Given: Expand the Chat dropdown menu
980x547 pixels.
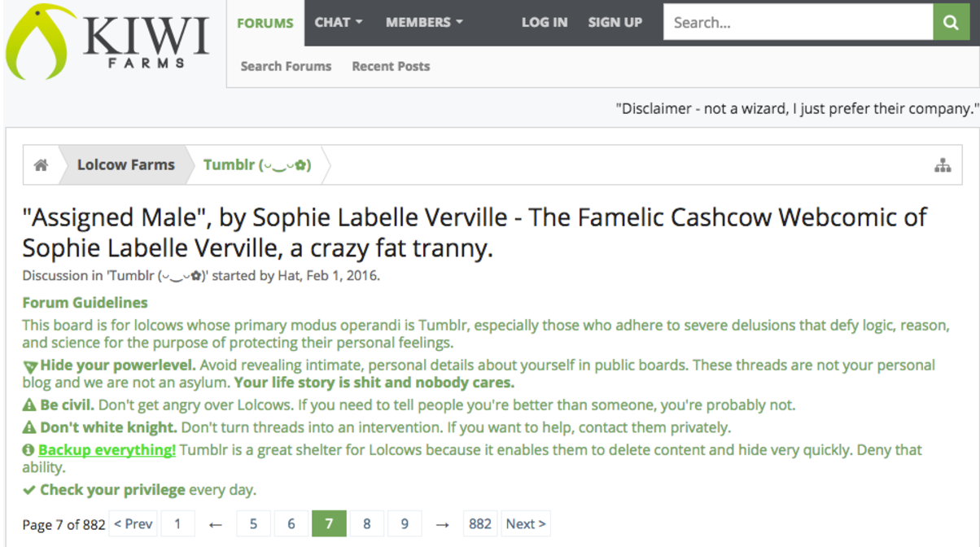Looking at the screenshot, I should coord(339,23).
